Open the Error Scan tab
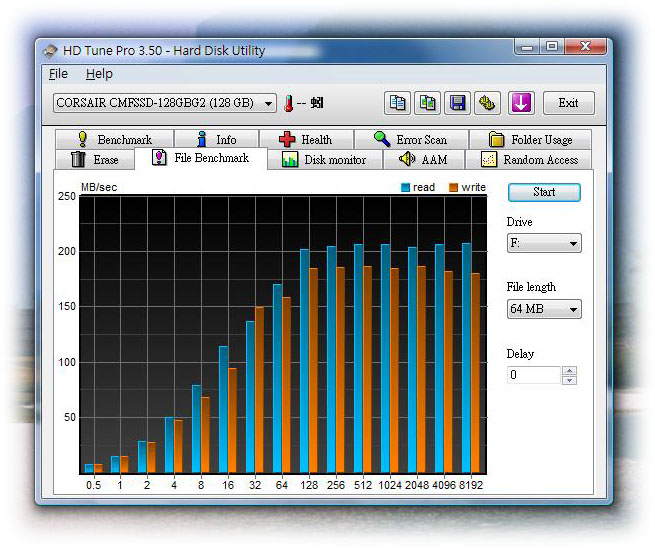The image size is (655, 550). click(x=410, y=140)
